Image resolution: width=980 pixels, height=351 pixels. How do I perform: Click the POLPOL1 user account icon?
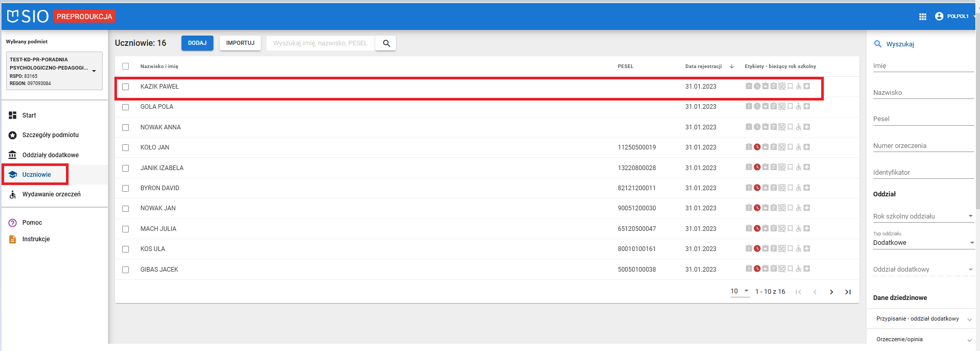point(939,16)
